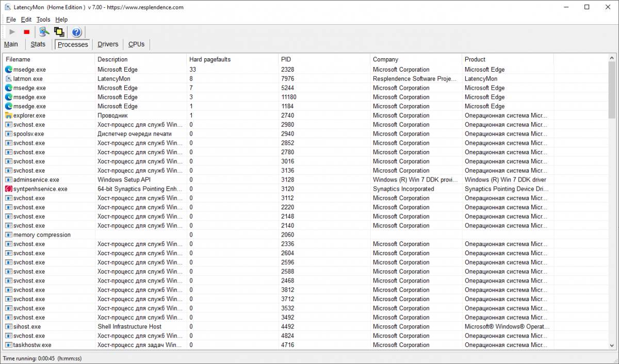This screenshot has width=619, height=364.
Task: Open the Edit menu
Action: point(26,20)
